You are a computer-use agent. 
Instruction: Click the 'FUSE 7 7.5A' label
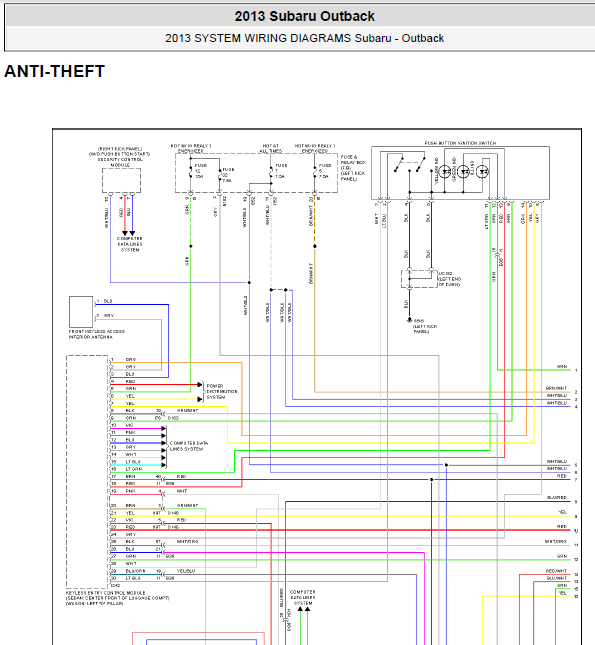pos(281,171)
